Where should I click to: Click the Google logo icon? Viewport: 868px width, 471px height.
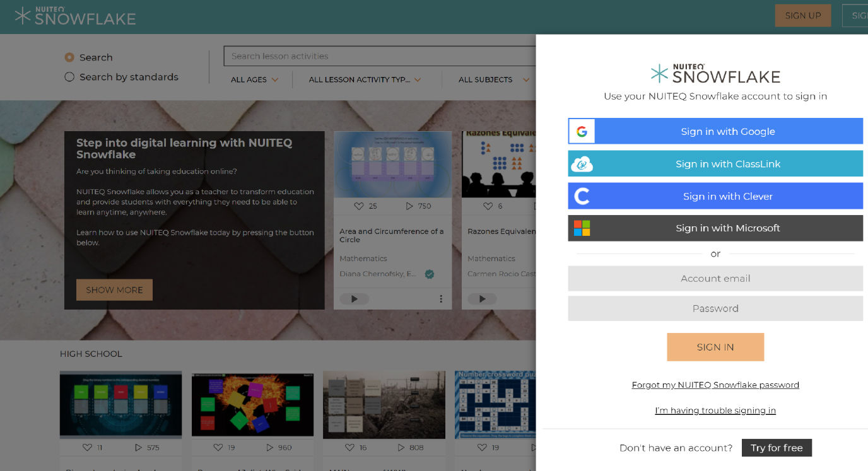coord(582,131)
